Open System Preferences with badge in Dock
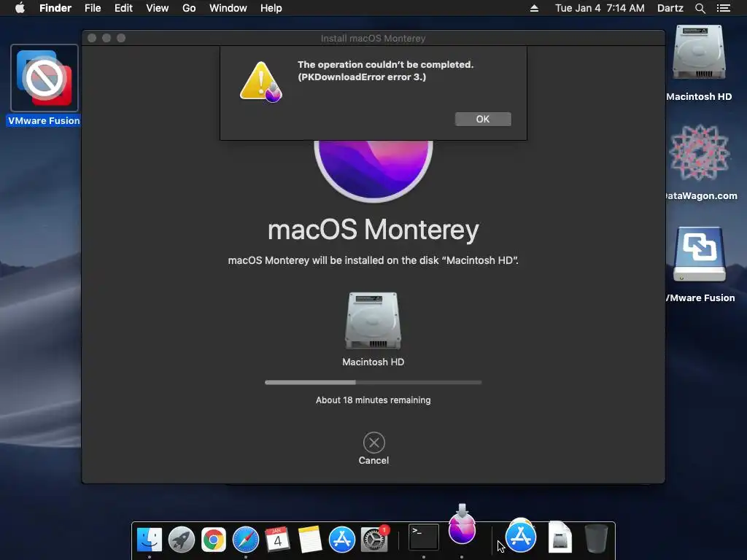 [374, 540]
